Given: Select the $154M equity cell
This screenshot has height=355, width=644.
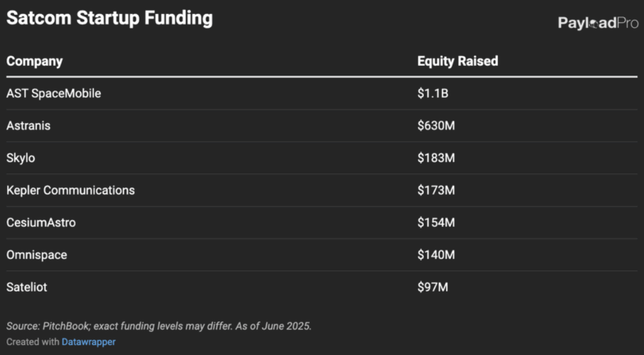Looking at the screenshot, I should [x=436, y=223].
